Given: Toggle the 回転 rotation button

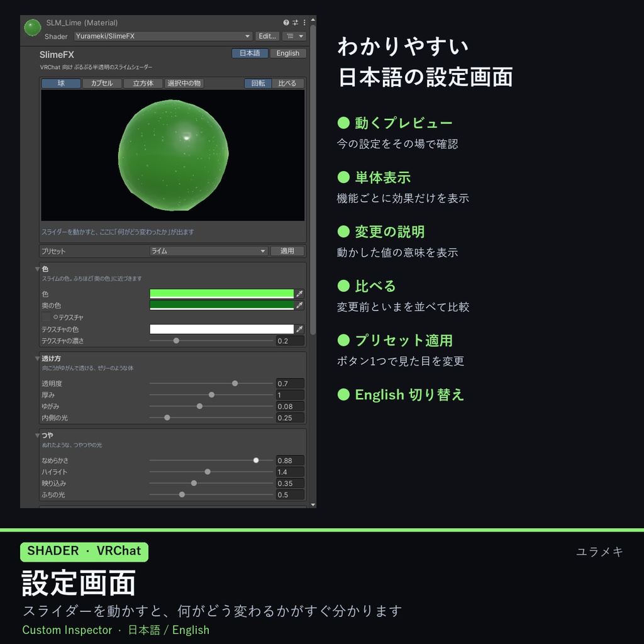Looking at the screenshot, I should pos(258,84).
